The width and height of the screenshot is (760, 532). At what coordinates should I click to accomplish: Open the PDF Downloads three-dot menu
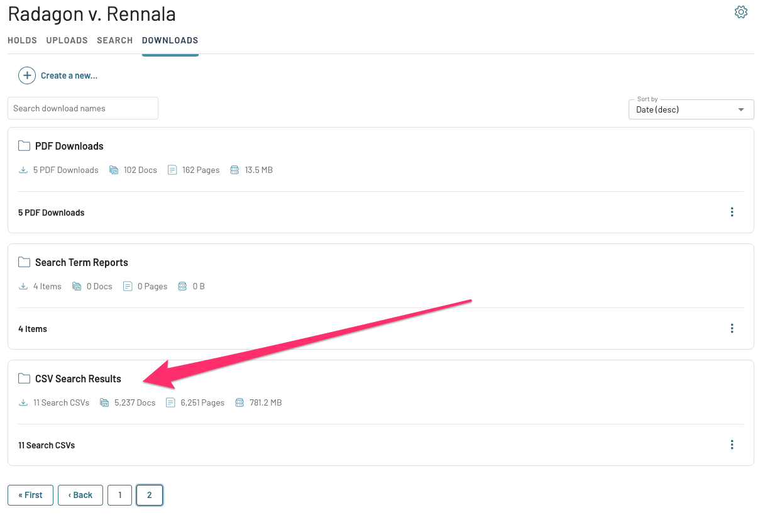[732, 212]
